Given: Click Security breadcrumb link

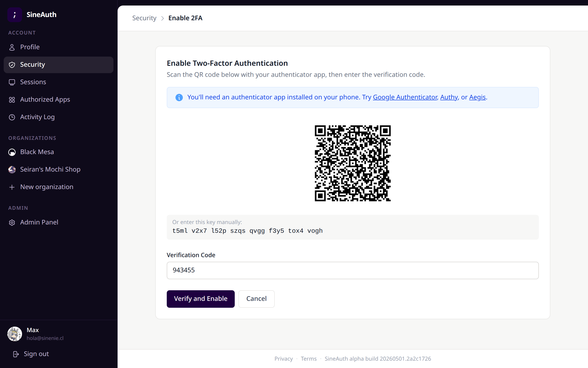Looking at the screenshot, I should coord(144,18).
